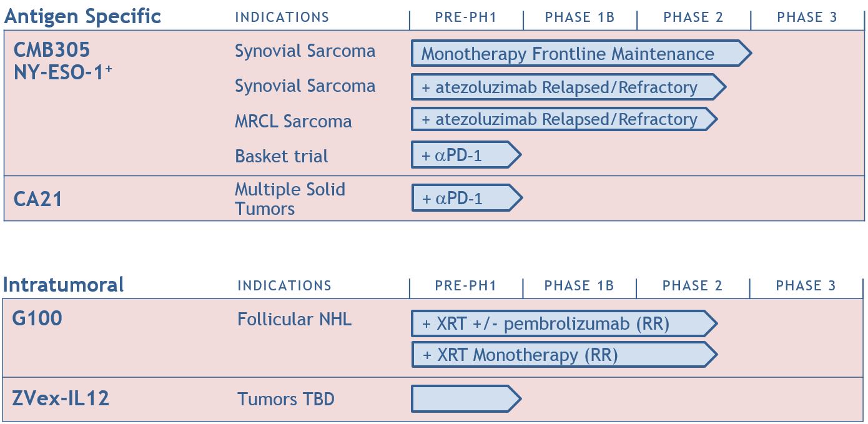Click the Antigen Specific section heading
This screenshot has height=424, width=868.
pyautogui.click(x=82, y=16)
